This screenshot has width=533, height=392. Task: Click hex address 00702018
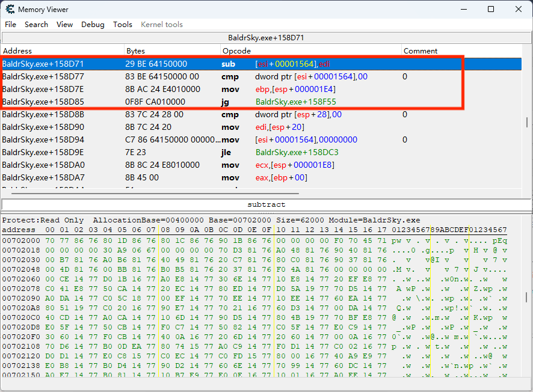[x=21, y=250]
